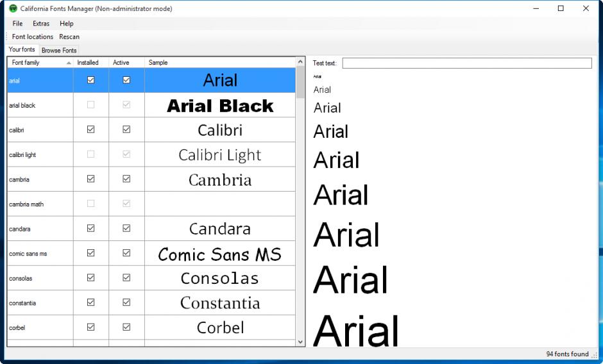This screenshot has width=603, height=364.
Task: Click the California Fonts Manager app icon
Action: (13, 8)
